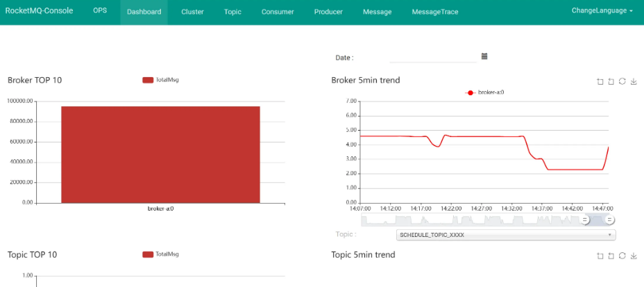This screenshot has height=287, width=644.
Task: Toggle TotalMsg legend in Broker TOP 10
Action: (x=160, y=80)
